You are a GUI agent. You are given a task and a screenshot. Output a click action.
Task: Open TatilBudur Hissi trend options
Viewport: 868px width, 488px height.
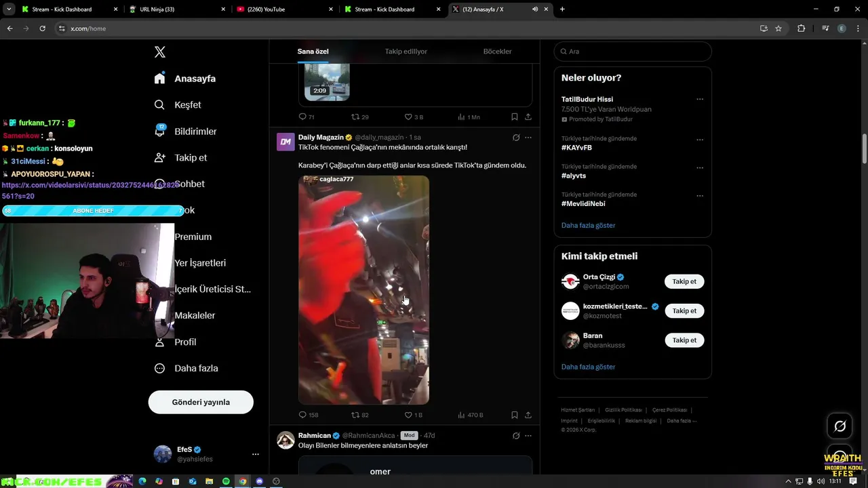pyautogui.click(x=700, y=100)
